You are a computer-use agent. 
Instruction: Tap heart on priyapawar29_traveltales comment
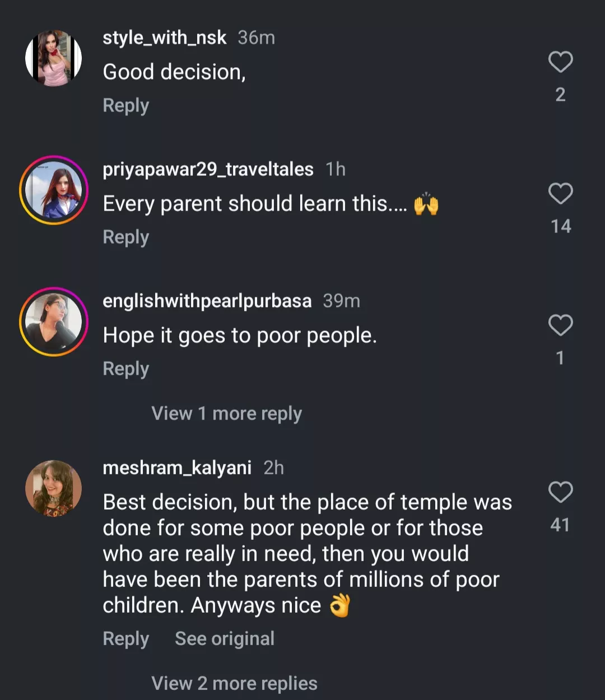560,194
